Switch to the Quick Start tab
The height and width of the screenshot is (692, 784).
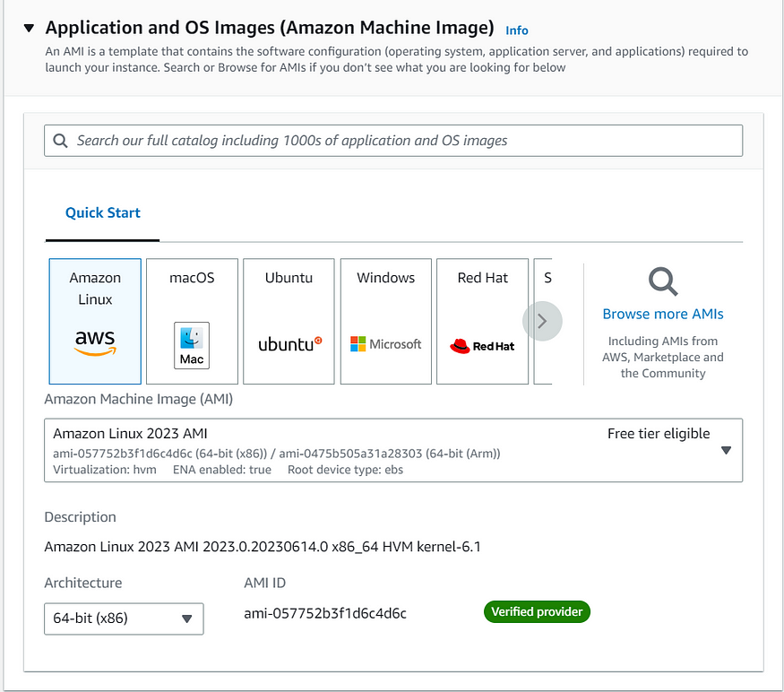point(102,212)
